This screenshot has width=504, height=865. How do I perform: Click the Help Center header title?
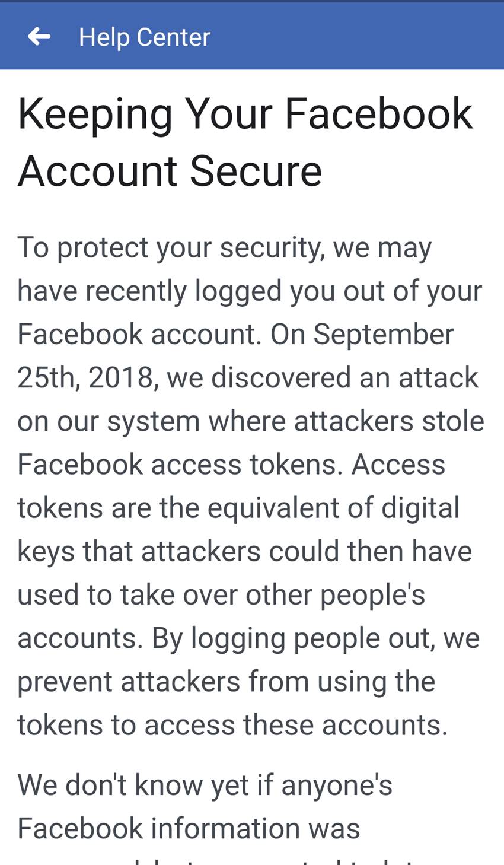click(144, 37)
